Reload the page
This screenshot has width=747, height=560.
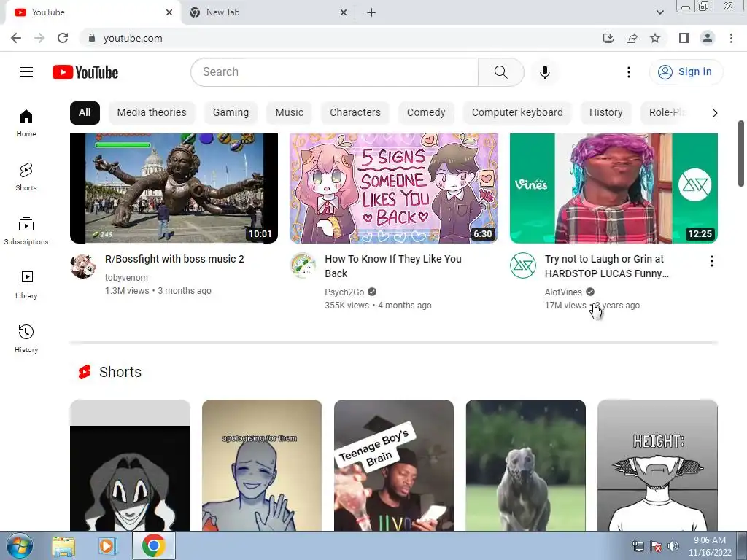click(x=63, y=38)
